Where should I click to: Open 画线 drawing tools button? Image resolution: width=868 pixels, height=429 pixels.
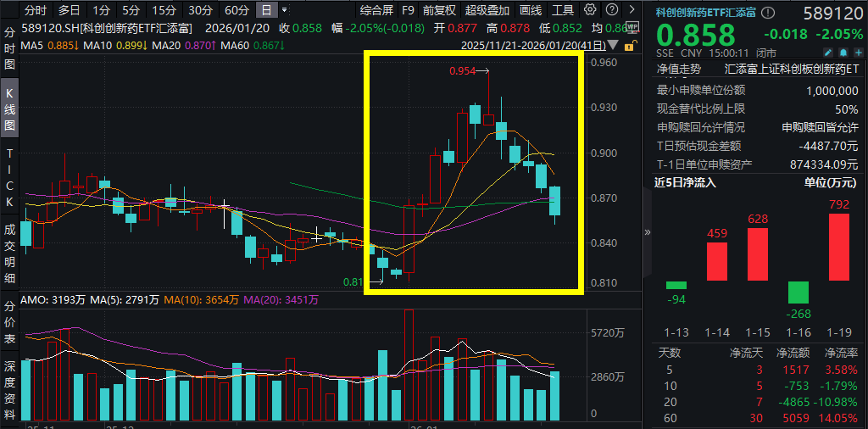(x=530, y=11)
